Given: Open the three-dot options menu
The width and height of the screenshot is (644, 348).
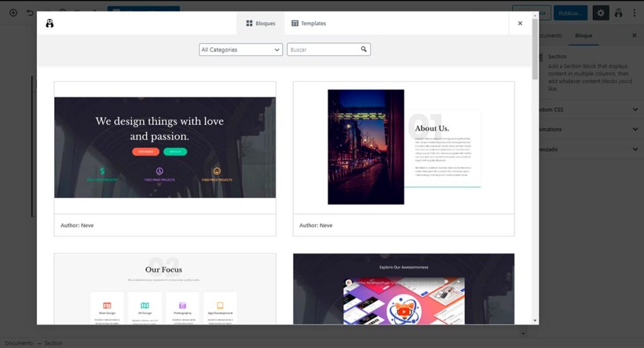Looking at the screenshot, I should coord(635,13).
